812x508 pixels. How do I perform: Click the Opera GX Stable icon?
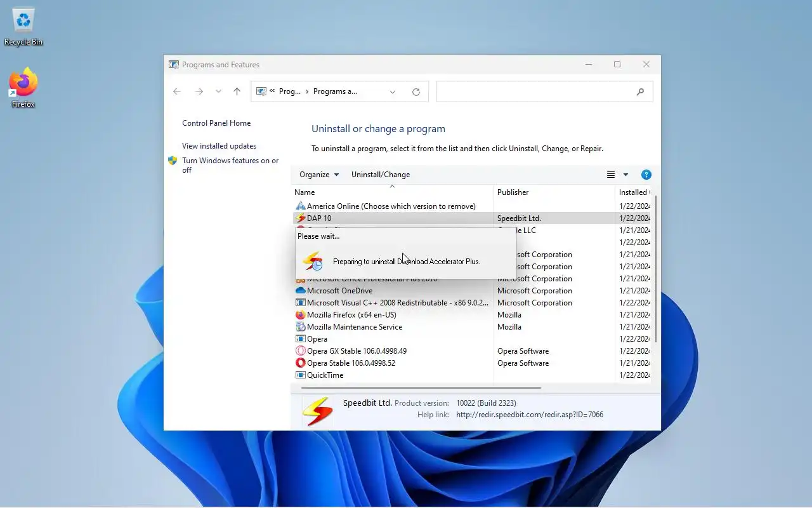(301, 351)
